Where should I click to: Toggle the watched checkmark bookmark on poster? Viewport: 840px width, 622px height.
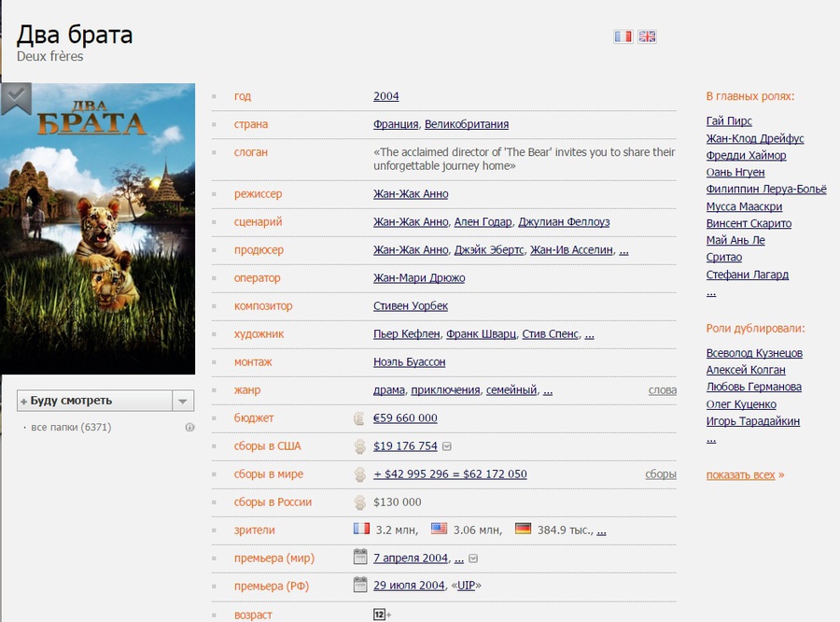coord(16,98)
